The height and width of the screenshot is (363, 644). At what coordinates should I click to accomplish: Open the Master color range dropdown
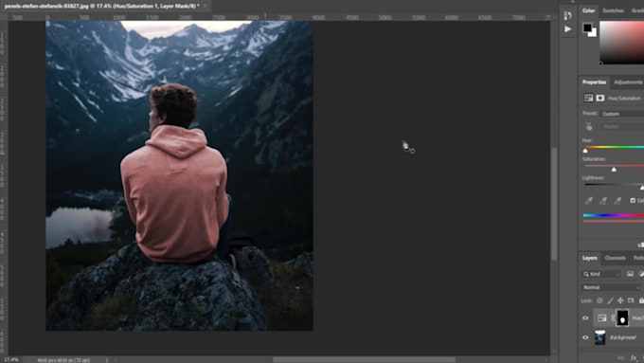tap(622, 127)
